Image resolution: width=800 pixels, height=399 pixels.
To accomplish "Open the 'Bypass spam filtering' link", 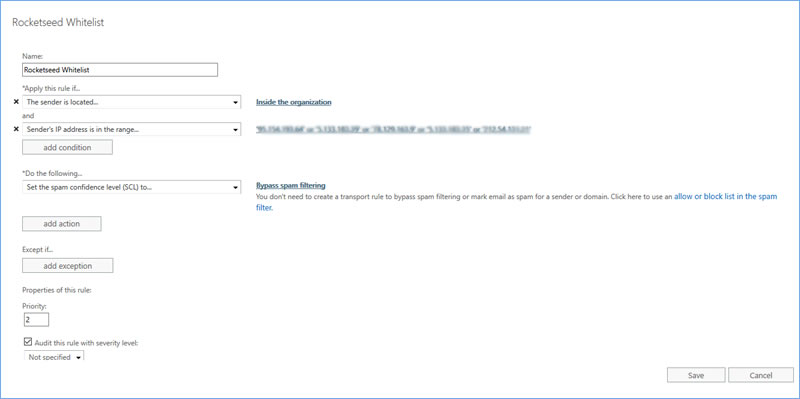I will [x=291, y=185].
